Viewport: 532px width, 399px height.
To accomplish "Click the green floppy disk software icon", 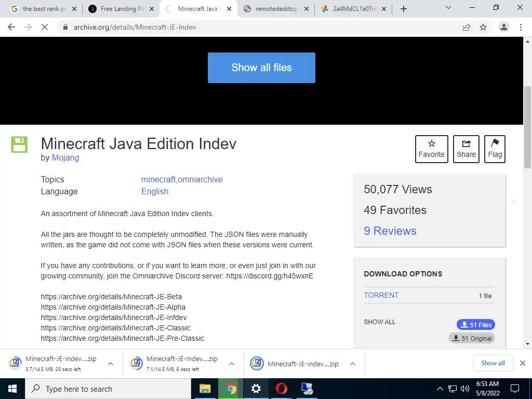I will point(19,144).
